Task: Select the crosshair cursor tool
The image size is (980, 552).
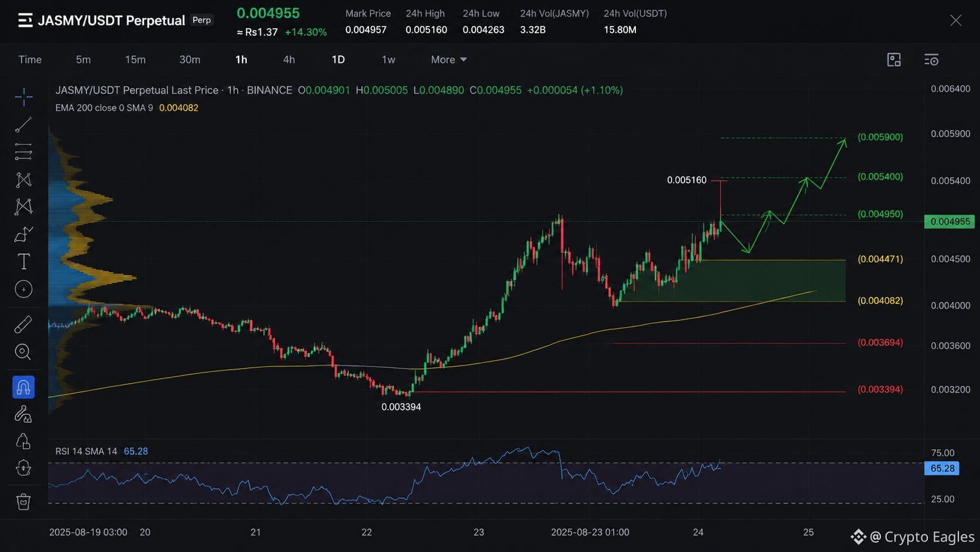Action: 23,97
